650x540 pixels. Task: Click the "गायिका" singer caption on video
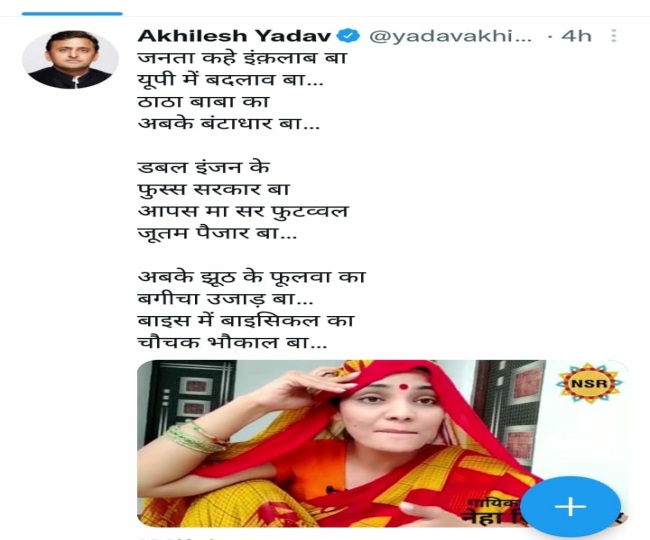point(493,503)
